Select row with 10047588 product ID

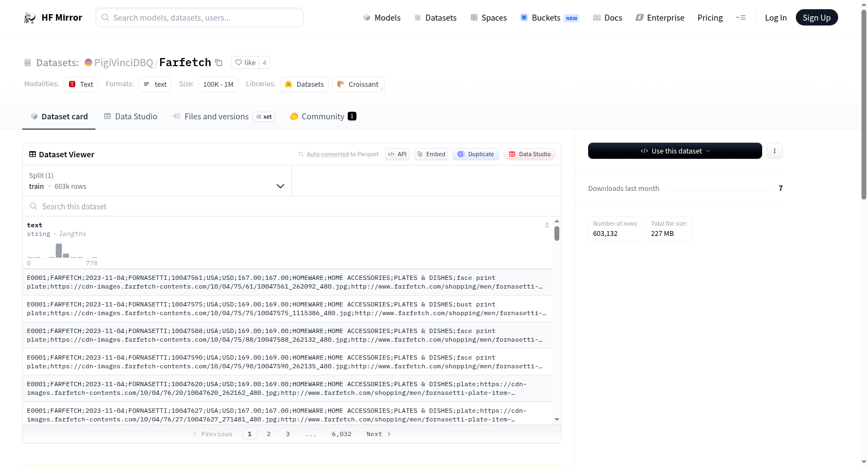coord(288,335)
